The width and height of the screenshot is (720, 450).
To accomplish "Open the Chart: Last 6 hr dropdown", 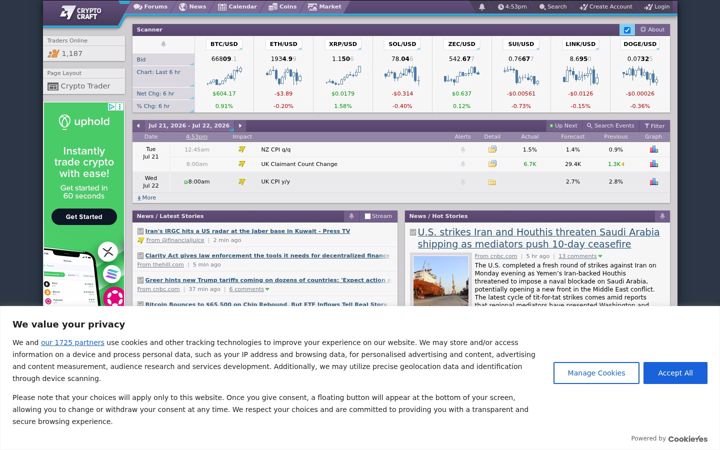I will pos(163,76).
